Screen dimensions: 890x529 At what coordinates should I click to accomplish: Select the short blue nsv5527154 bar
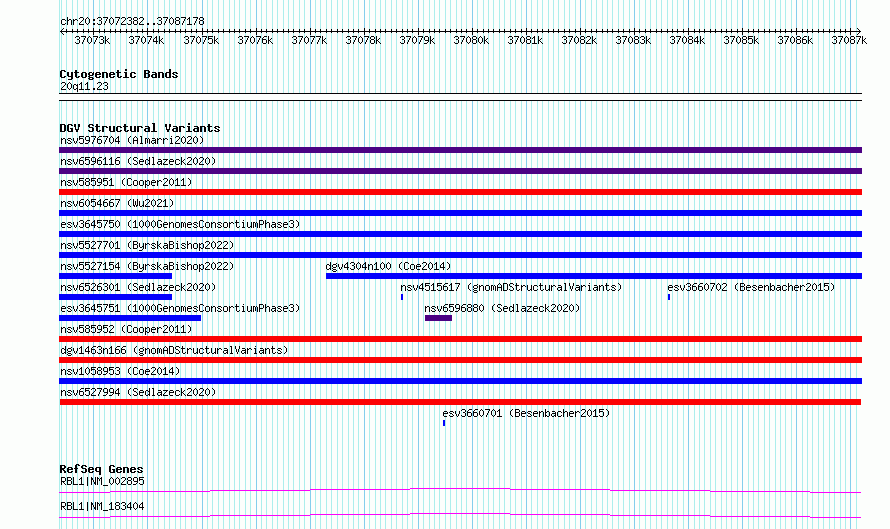click(x=115, y=276)
